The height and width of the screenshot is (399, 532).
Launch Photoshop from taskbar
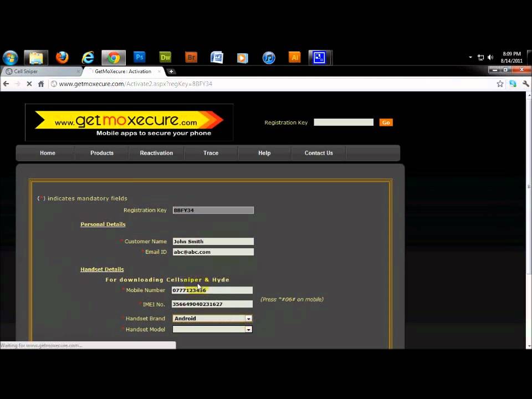pyautogui.click(x=140, y=57)
